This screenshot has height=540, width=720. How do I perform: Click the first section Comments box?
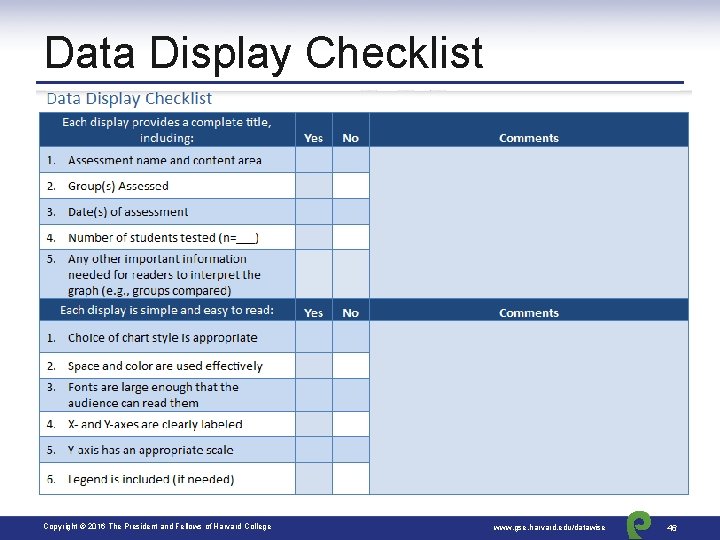[x=529, y=223]
